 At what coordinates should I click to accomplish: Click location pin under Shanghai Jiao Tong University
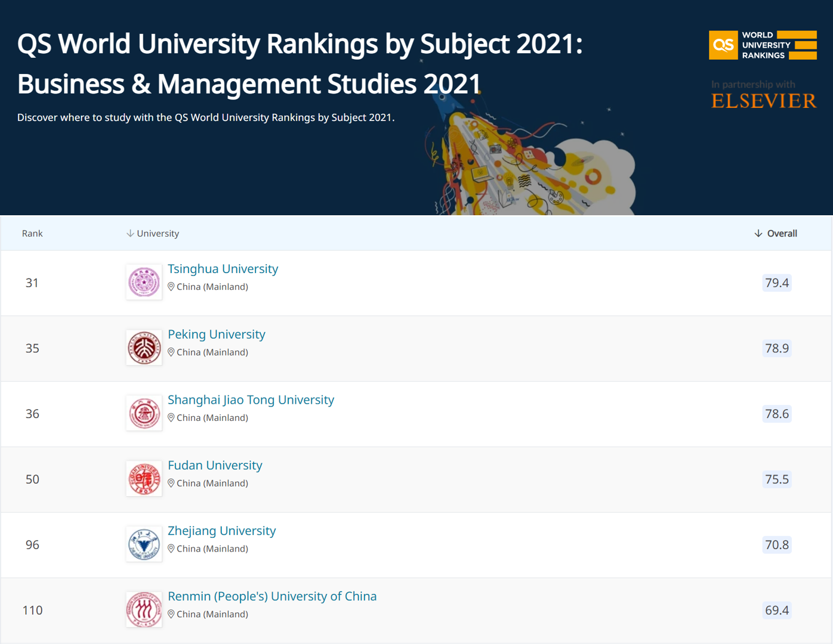pyautogui.click(x=171, y=418)
